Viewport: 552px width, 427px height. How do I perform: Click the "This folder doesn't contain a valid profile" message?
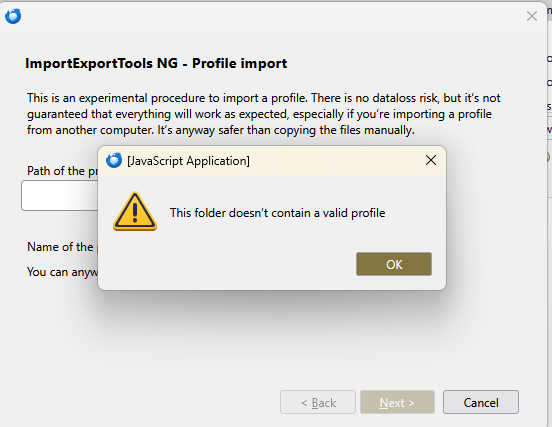(277, 213)
